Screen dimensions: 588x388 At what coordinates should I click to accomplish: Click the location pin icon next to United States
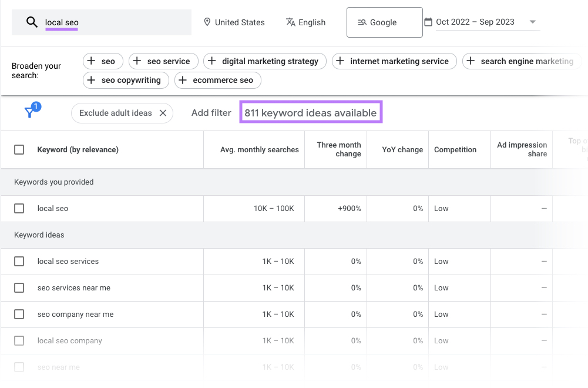point(207,22)
